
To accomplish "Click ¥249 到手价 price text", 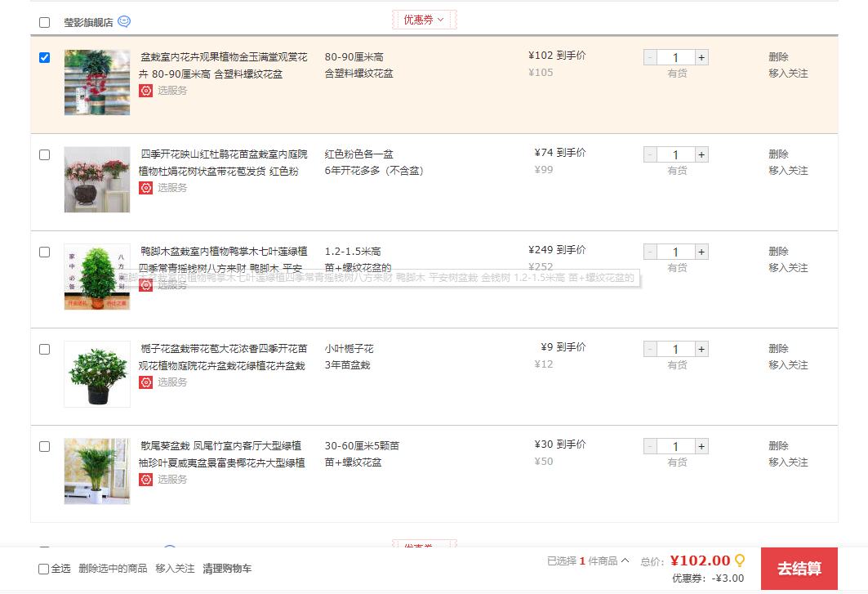I will (557, 250).
